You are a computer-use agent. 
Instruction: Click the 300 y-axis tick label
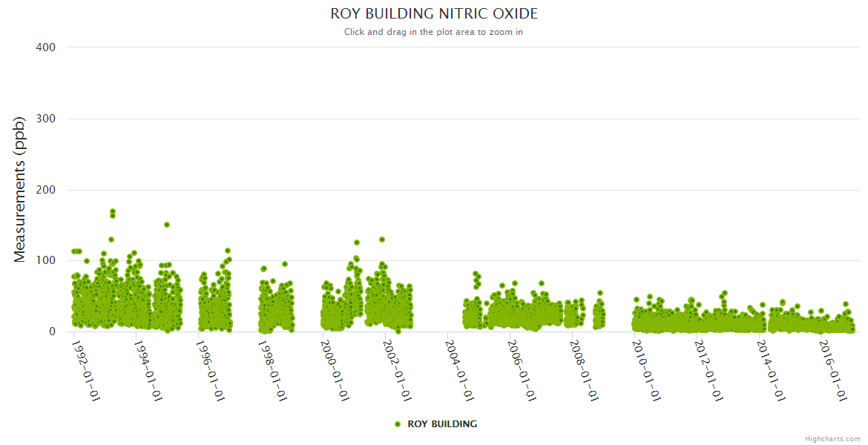tap(46, 119)
